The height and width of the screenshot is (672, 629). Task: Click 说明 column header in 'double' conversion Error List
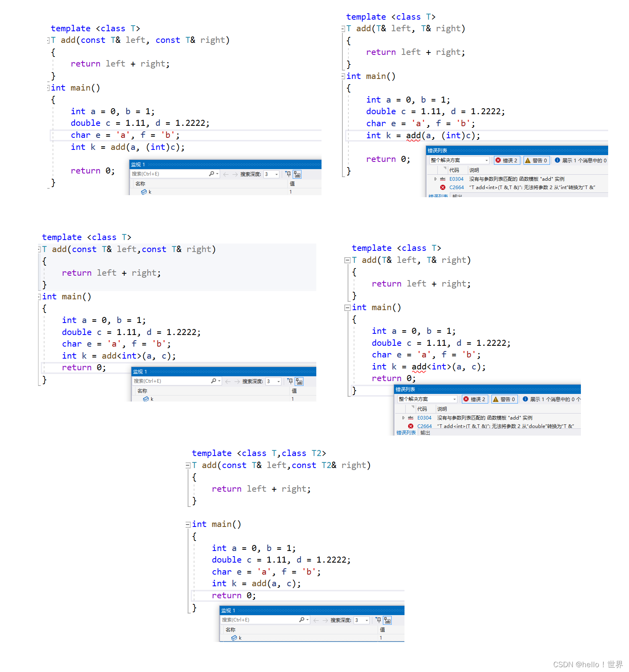[442, 409]
